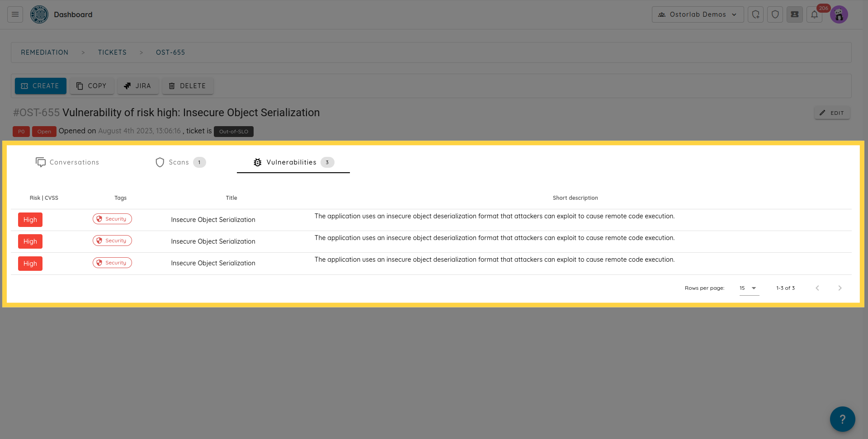
Task: Click the CREATE ticket button
Action: 40,86
